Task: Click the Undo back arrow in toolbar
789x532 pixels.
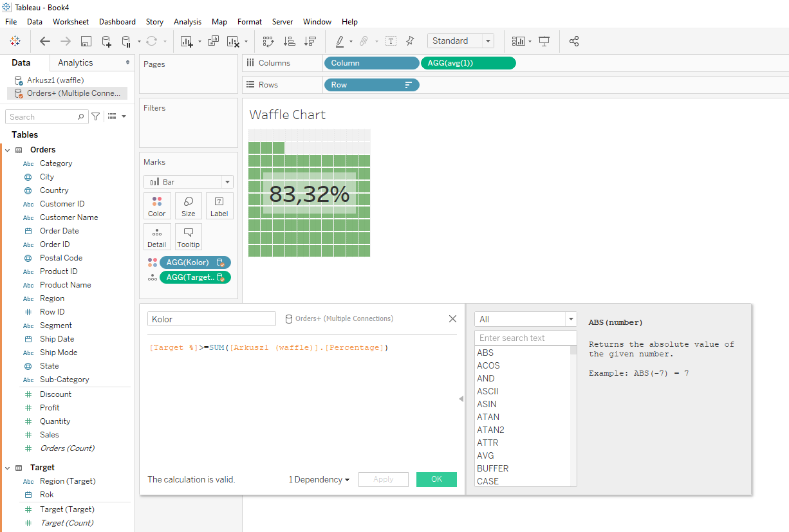Action: point(45,41)
